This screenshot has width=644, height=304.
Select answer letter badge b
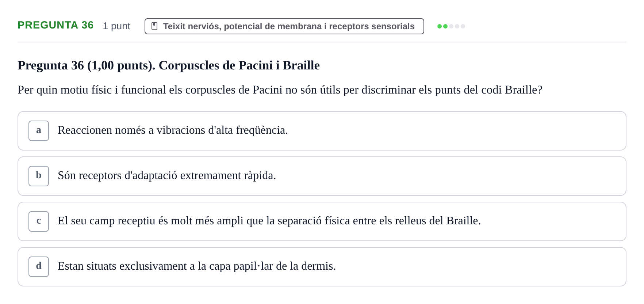coord(39,176)
